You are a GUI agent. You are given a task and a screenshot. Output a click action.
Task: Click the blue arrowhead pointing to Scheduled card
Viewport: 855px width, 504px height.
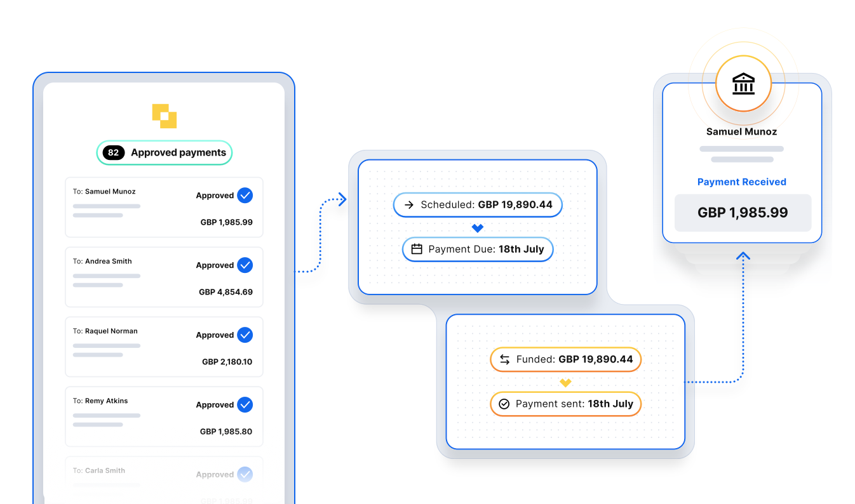coord(342,199)
